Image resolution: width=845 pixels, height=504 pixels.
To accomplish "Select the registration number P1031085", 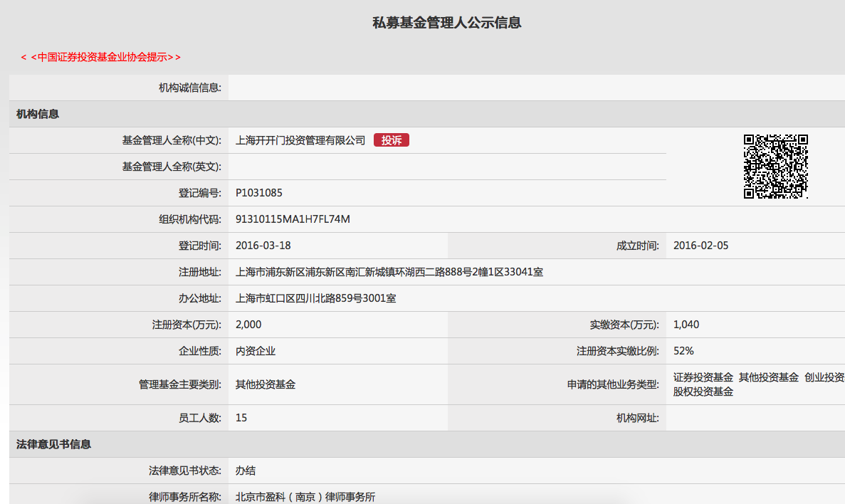I will point(259,193).
